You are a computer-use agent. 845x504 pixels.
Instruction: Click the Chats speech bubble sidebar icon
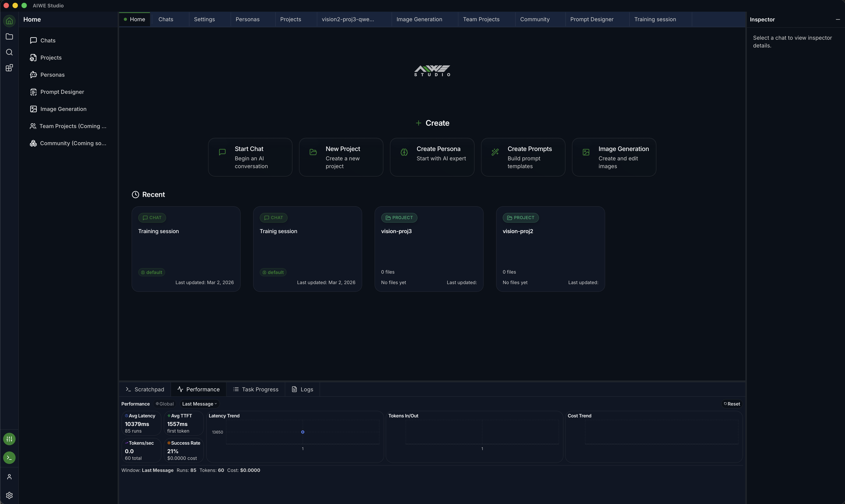click(33, 40)
